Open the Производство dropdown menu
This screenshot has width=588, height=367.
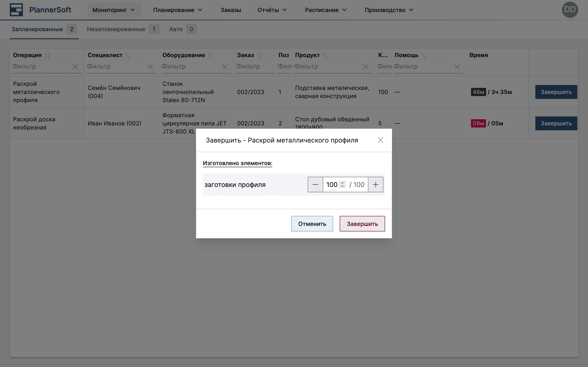click(x=389, y=10)
